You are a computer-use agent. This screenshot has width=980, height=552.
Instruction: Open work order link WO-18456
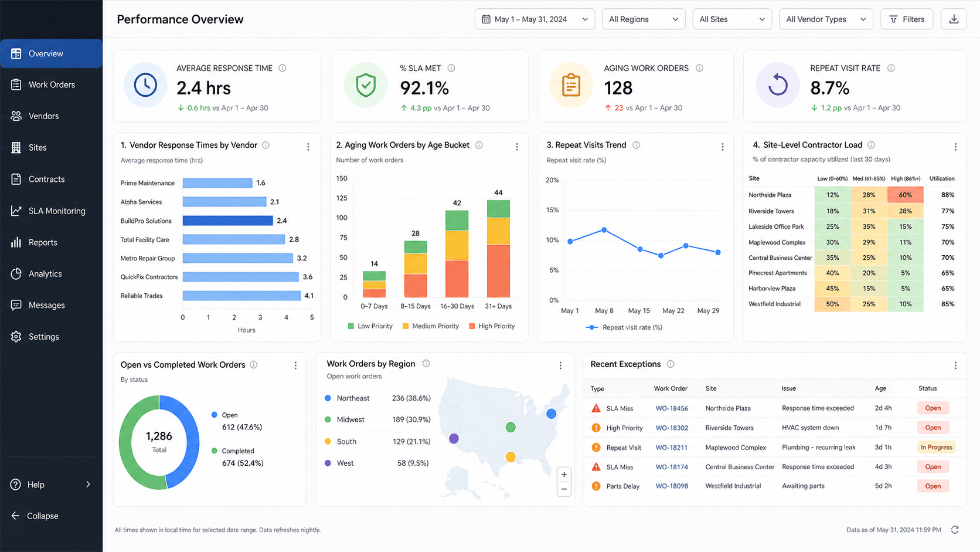(x=672, y=408)
